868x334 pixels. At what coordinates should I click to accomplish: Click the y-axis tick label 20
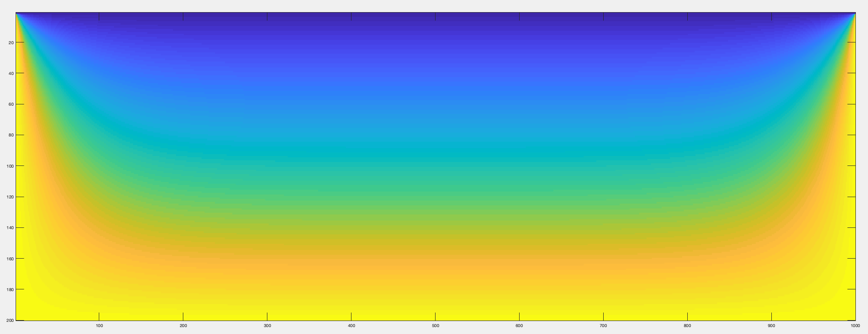11,42
